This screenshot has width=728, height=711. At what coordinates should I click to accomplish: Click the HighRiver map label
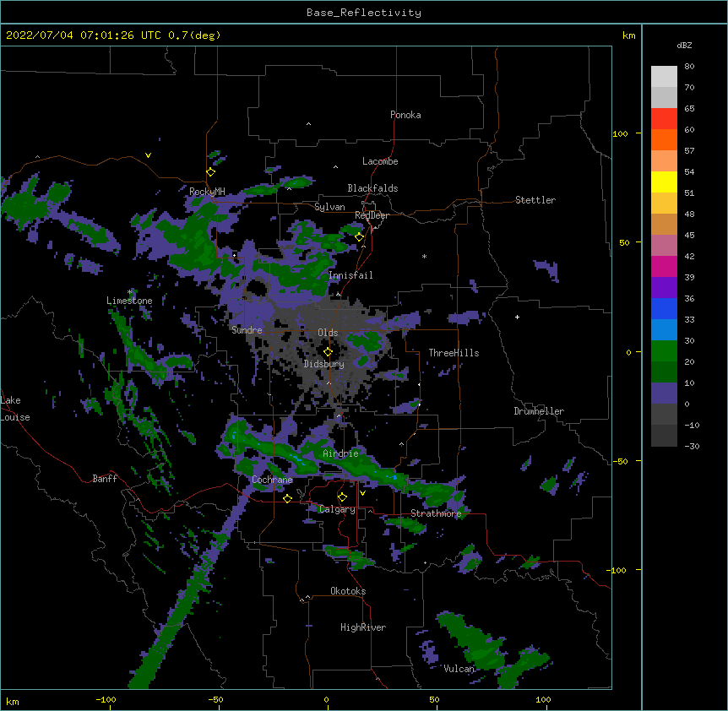[363, 627]
